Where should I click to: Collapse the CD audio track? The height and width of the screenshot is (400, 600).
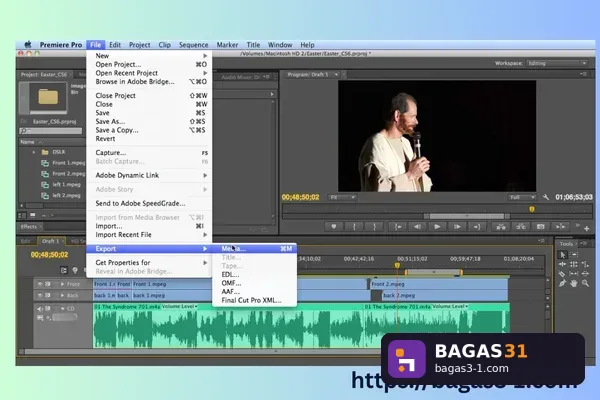[x=63, y=309]
